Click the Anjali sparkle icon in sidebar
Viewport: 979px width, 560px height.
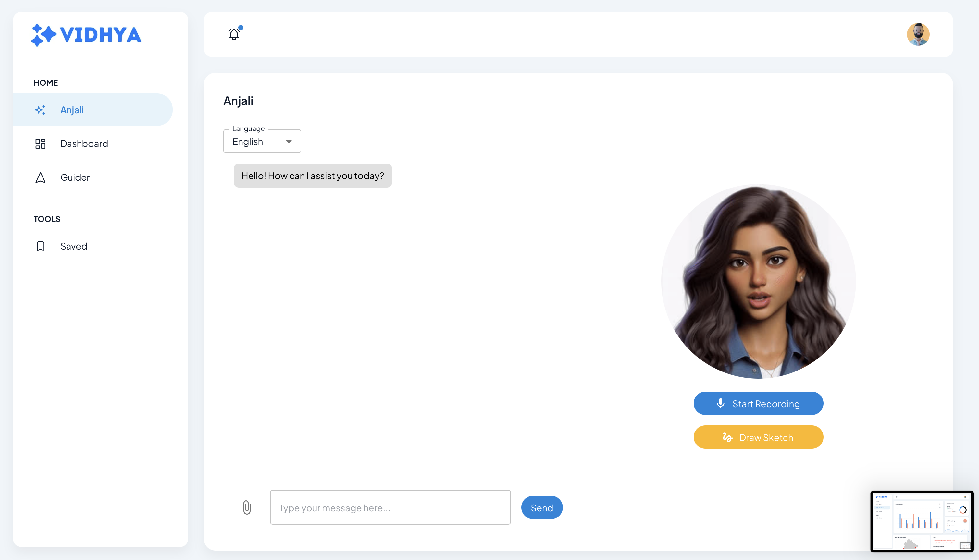click(x=40, y=110)
